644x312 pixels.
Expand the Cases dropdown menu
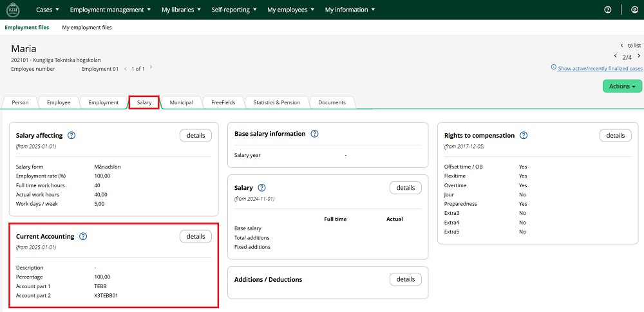[x=48, y=10]
